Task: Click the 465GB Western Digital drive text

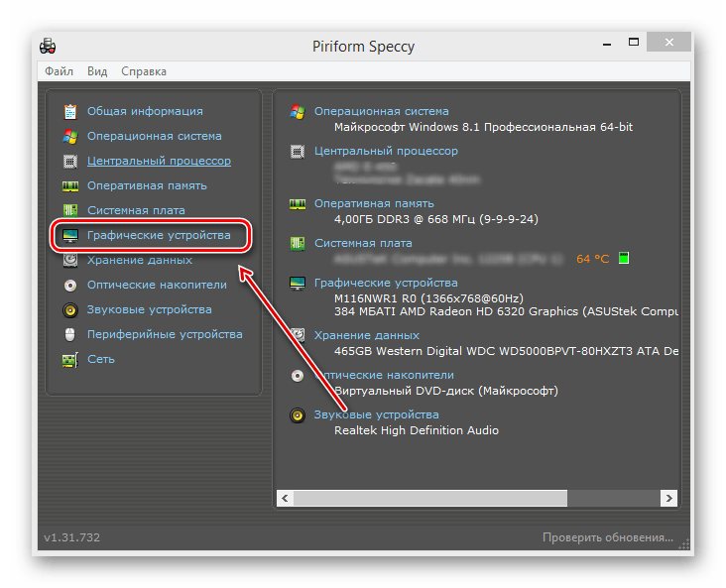Action: (506, 351)
